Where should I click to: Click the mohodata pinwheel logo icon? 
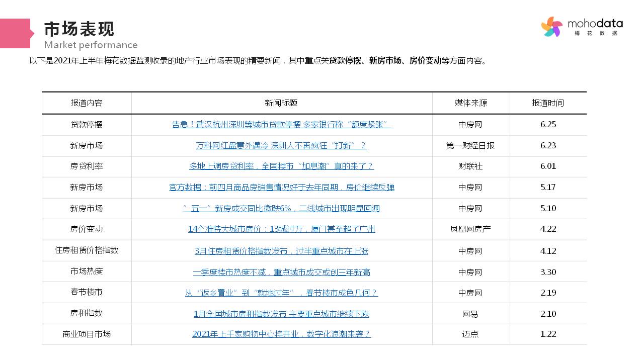551,27
